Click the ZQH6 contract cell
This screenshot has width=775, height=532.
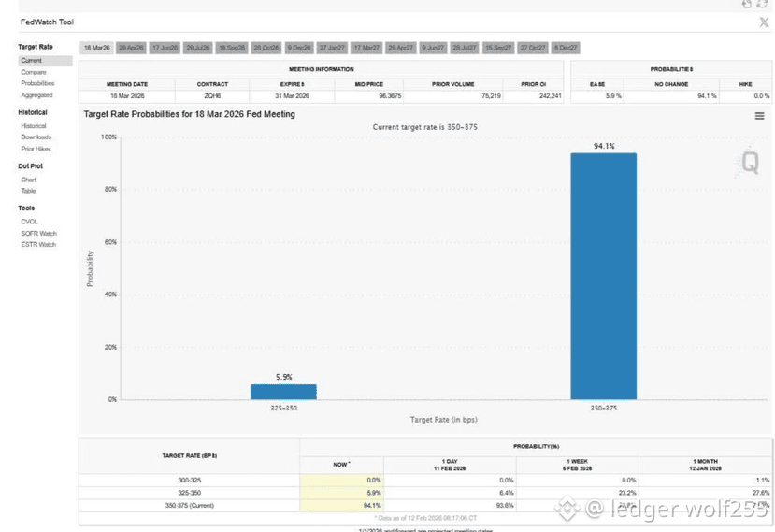pyautogui.click(x=212, y=96)
